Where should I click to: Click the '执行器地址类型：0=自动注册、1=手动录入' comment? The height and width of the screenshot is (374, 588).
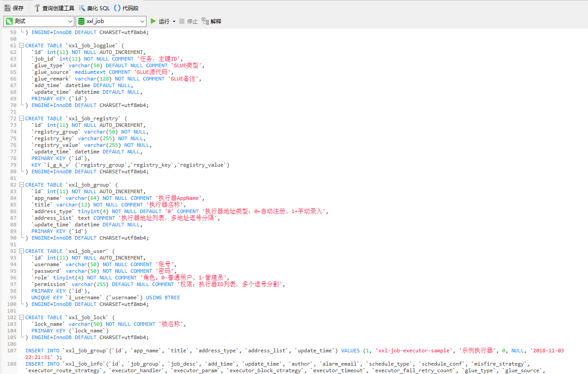pyautogui.click(x=264, y=211)
